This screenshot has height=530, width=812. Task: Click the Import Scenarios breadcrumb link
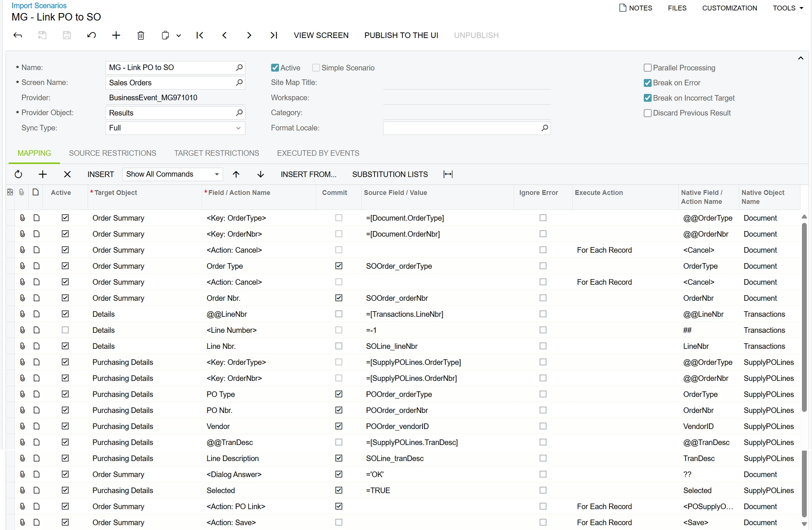(x=39, y=6)
